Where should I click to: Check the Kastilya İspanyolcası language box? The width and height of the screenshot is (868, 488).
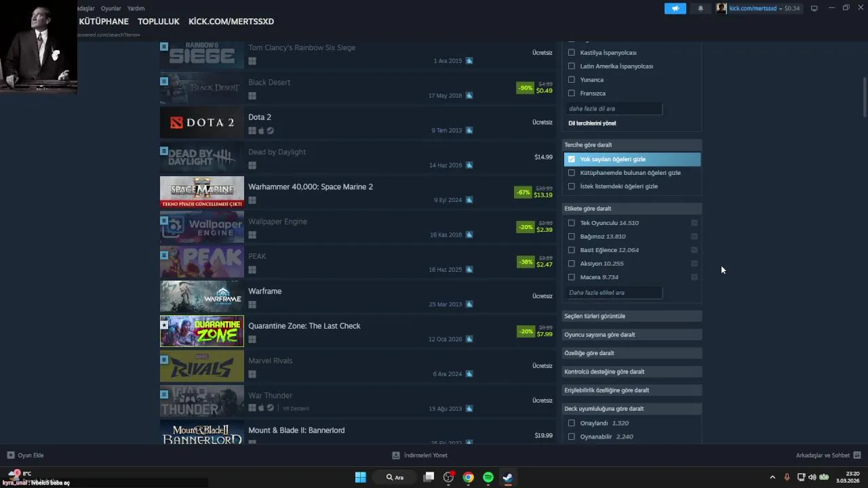572,53
